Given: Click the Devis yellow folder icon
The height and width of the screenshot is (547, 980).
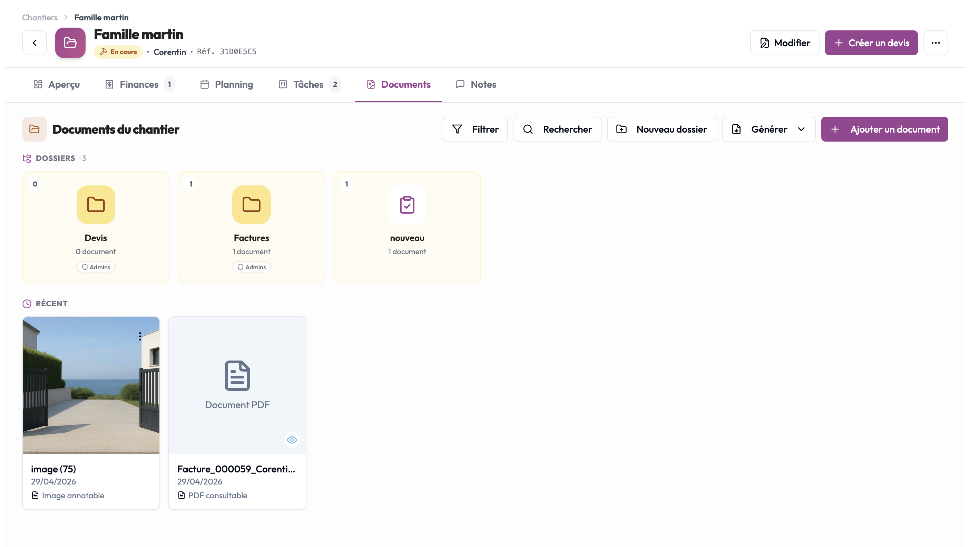Looking at the screenshot, I should 96,205.
